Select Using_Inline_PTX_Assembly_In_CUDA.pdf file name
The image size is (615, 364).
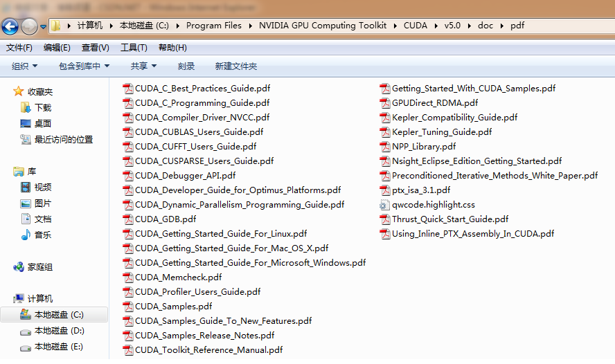(473, 234)
